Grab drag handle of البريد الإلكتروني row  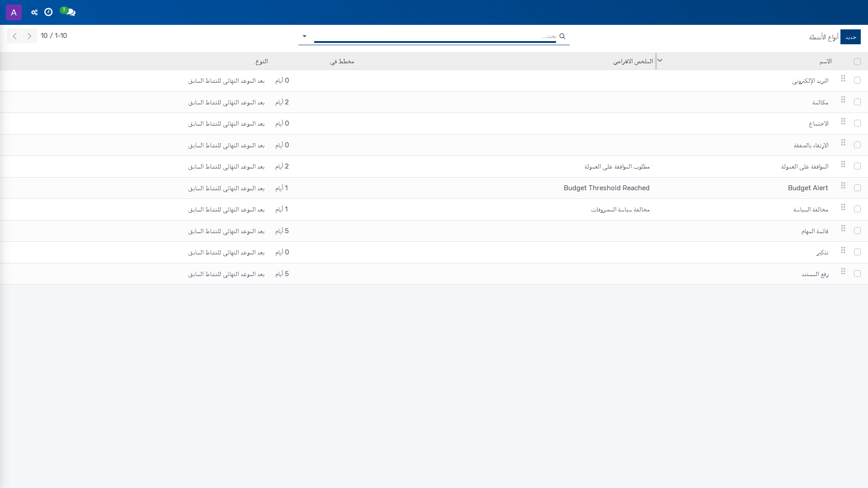tap(843, 79)
